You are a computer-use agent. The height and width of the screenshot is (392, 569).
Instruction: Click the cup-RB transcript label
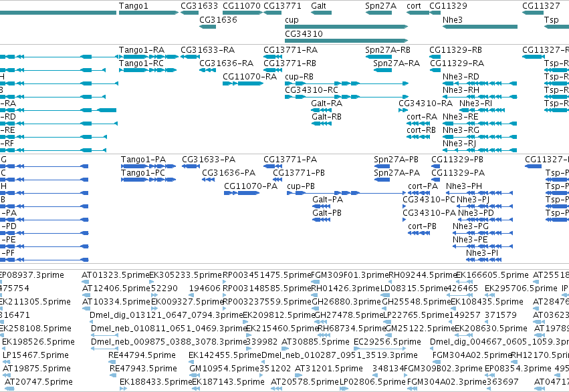(299, 76)
